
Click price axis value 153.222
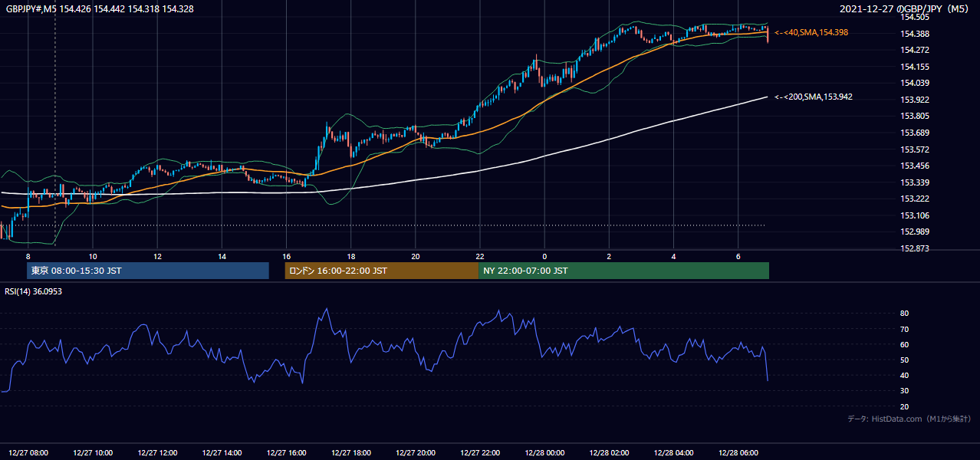914,199
